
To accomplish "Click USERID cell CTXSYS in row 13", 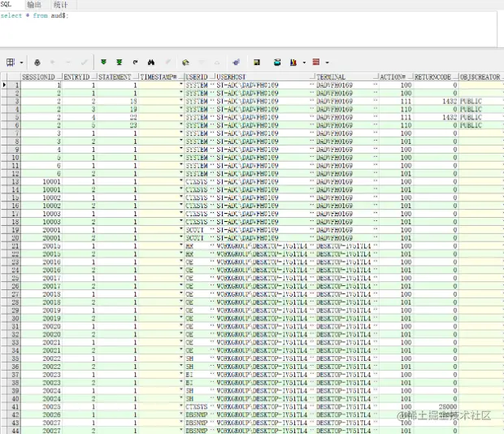I will click(x=197, y=181).
